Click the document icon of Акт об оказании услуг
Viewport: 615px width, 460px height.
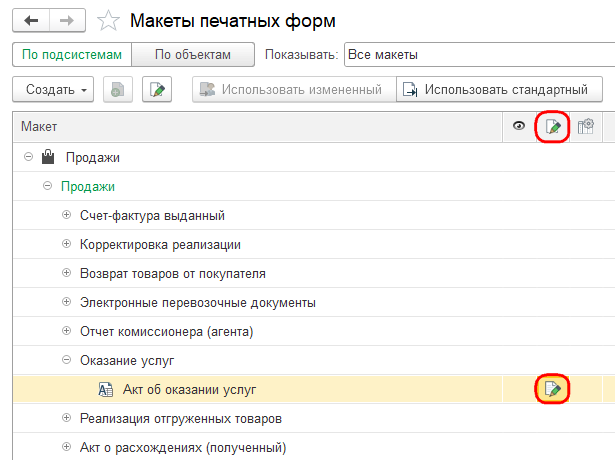(106, 389)
